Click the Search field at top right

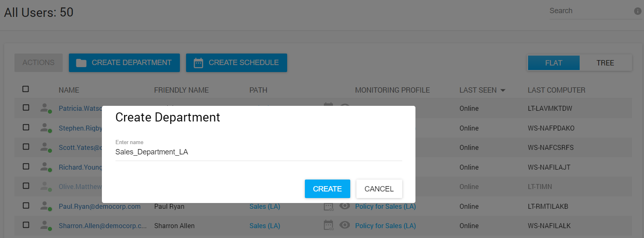coord(589,11)
